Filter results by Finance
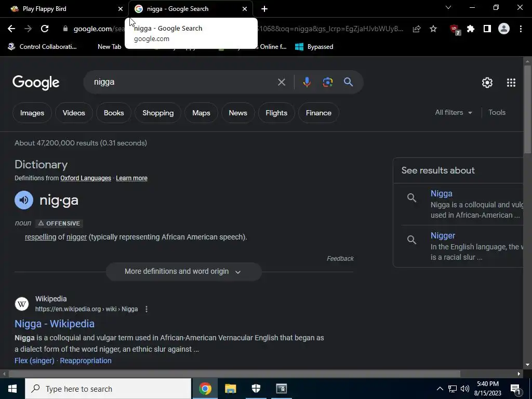This screenshot has width=532, height=399. pyautogui.click(x=318, y=113)
